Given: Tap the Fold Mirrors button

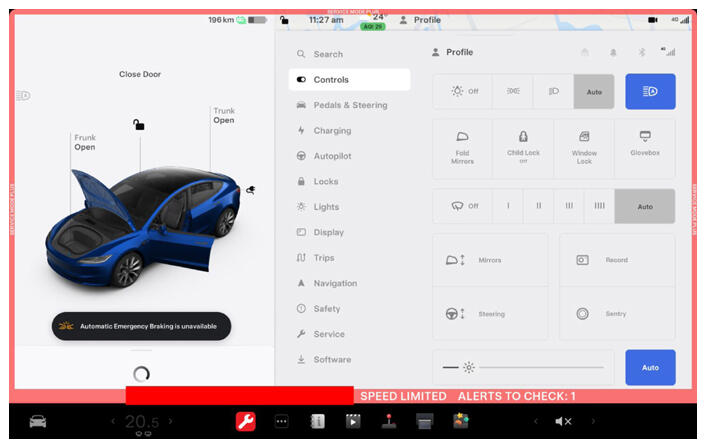Looking at the screenshot, I should coord(462,149).
